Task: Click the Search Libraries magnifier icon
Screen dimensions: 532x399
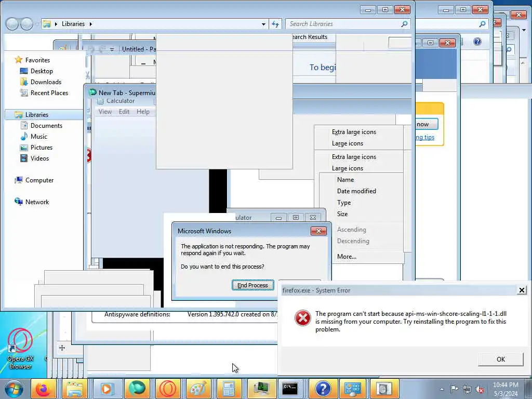Action: point(404,24)
